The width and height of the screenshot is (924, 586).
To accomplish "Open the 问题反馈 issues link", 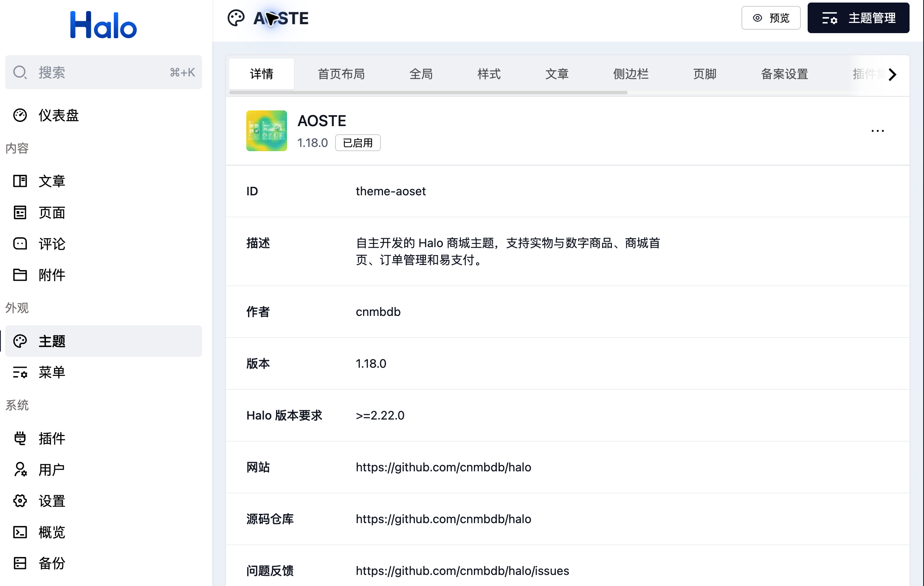I will click(462, 571).
